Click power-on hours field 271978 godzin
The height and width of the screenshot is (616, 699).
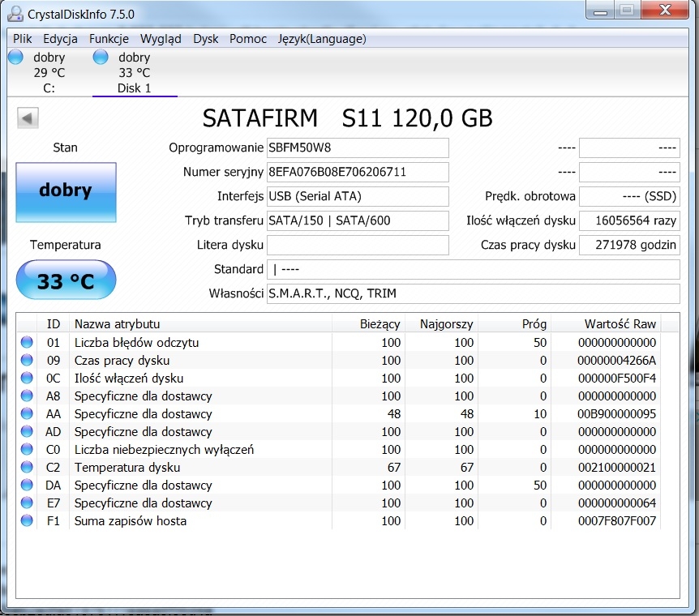click(629, 245)
